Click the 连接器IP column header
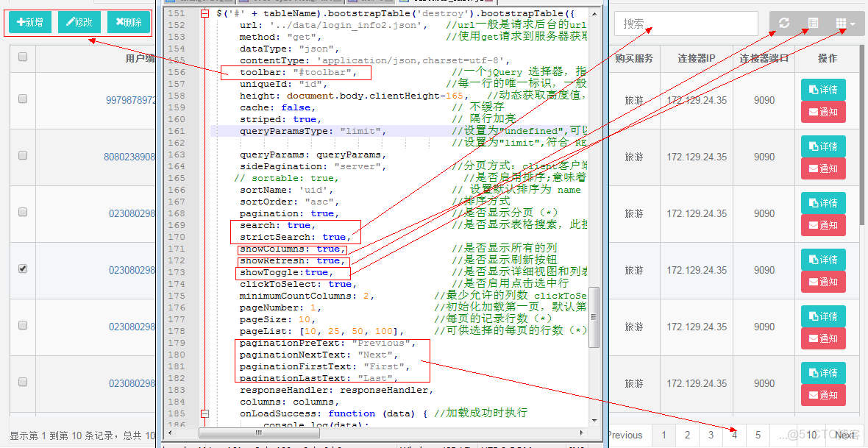 [697, 58]
